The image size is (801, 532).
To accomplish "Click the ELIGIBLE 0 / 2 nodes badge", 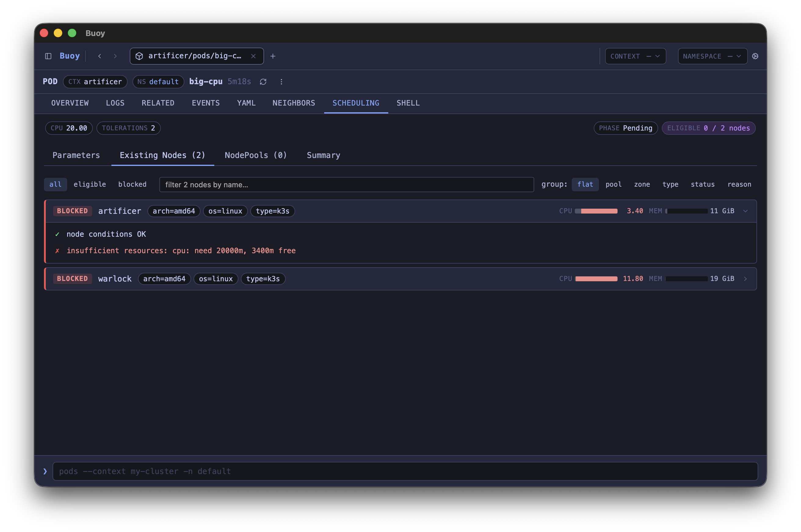I will tap(708, 128).
